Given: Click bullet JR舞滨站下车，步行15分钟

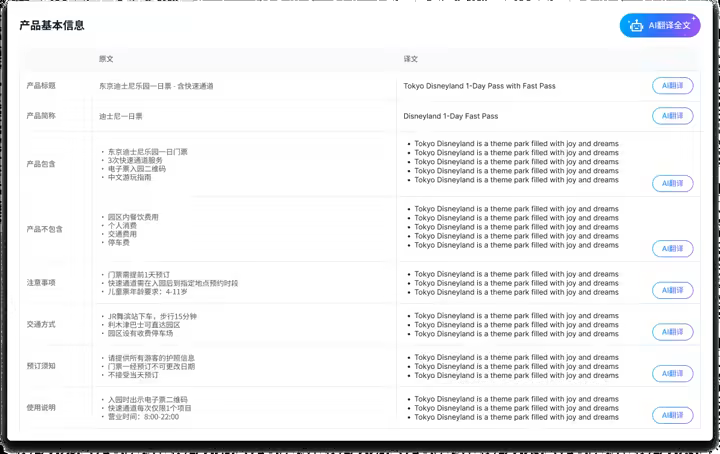Looking at the screenshot, I should click(x=152, y=316).
